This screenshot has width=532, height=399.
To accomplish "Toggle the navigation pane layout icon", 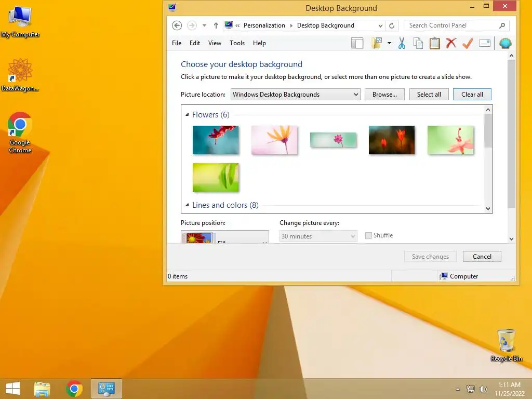I will tap(357, 43).
